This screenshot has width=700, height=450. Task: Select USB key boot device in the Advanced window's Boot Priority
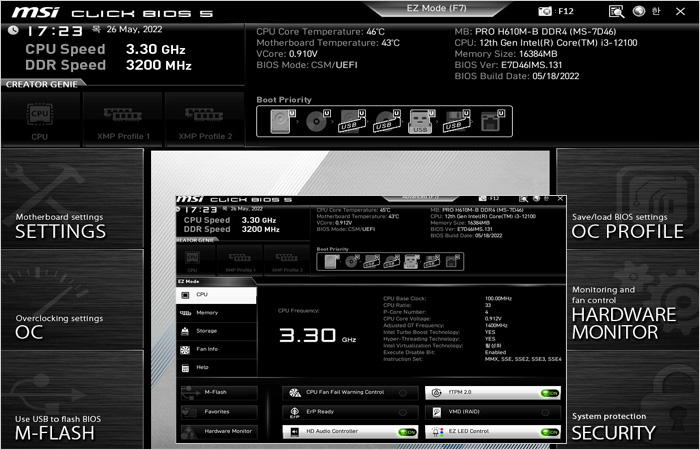[421, 121]
